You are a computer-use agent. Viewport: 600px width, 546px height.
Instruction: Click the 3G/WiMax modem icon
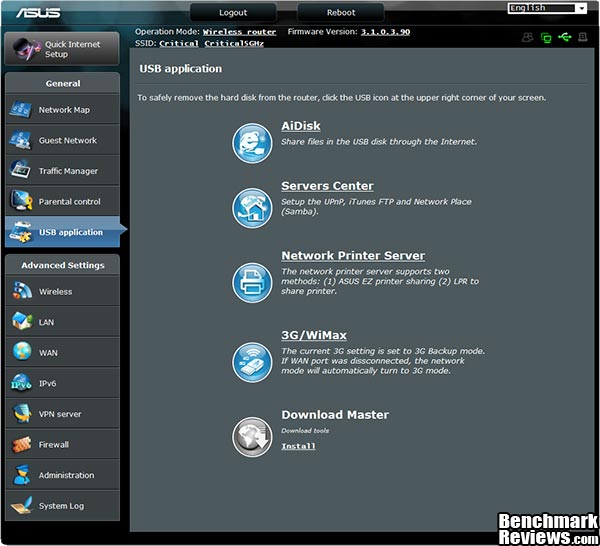click(252, 362)
